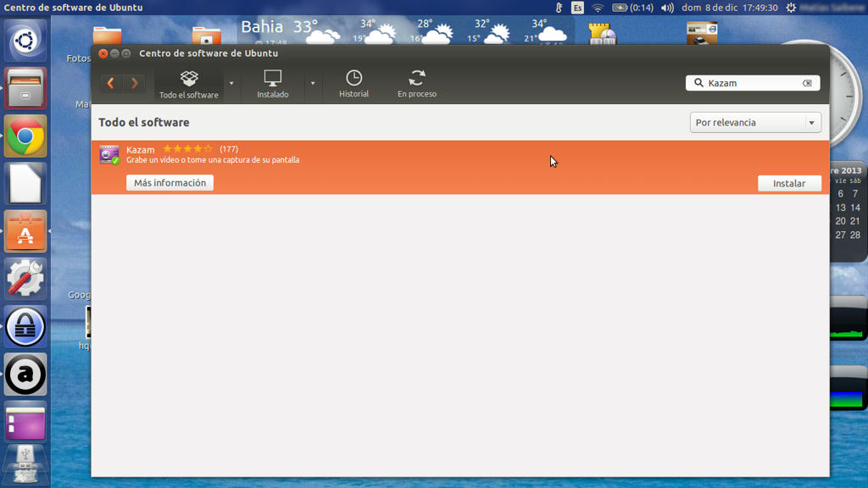Viewport: 868px width, 488px height.
Task: Click the Kazam star rating
Action: pyautogui.click(x=187, y=149)
